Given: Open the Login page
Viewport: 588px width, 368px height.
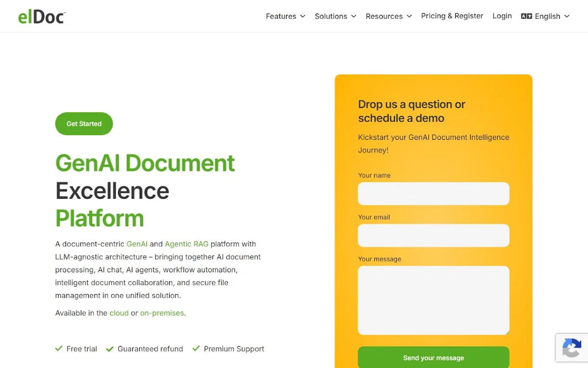Looking at the screenshot, I should tap(502, 16).
